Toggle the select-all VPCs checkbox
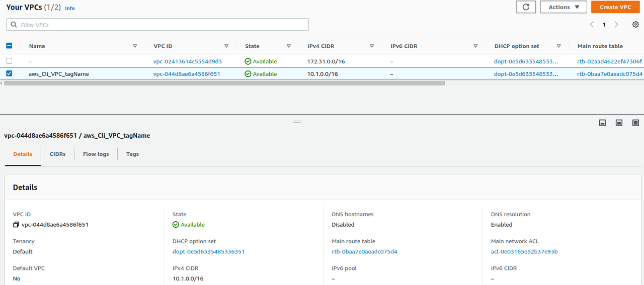This screenshot has width=644, height=285. (9, 46)
